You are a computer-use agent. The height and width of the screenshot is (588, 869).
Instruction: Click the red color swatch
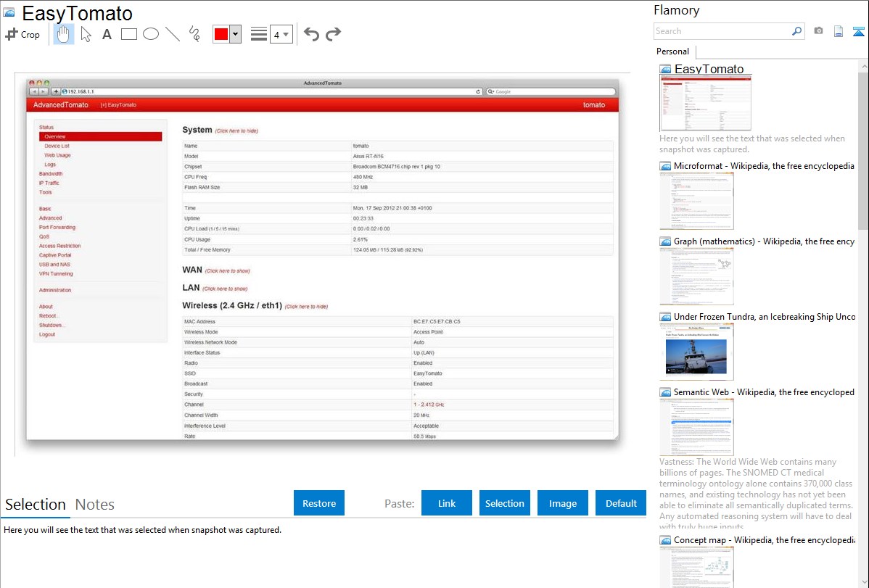click(x=221, y=34)
